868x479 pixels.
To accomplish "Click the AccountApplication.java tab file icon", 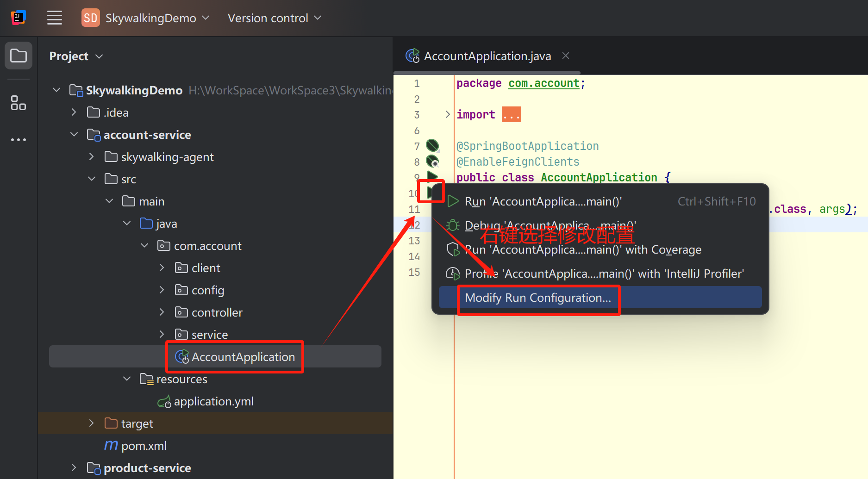I will pos(412,56).
